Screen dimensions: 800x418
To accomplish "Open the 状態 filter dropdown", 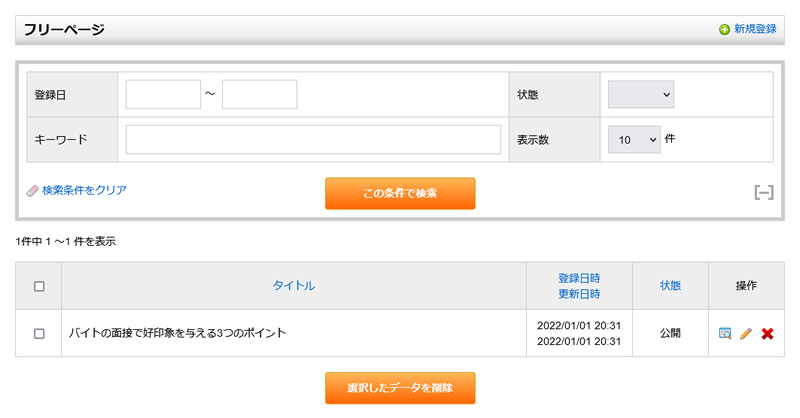I will pyautogui.click(x=641, y=95).
